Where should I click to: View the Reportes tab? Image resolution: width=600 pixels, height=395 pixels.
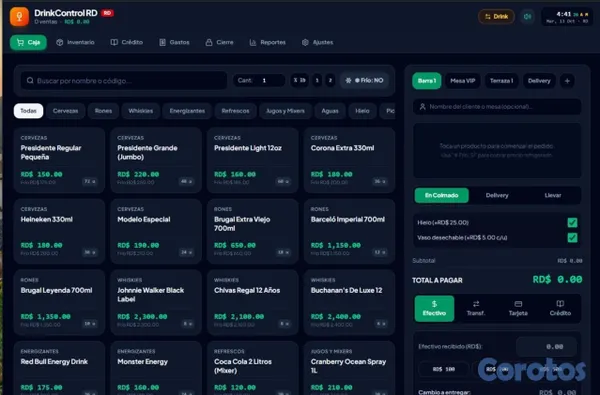[x=267, y=42]
